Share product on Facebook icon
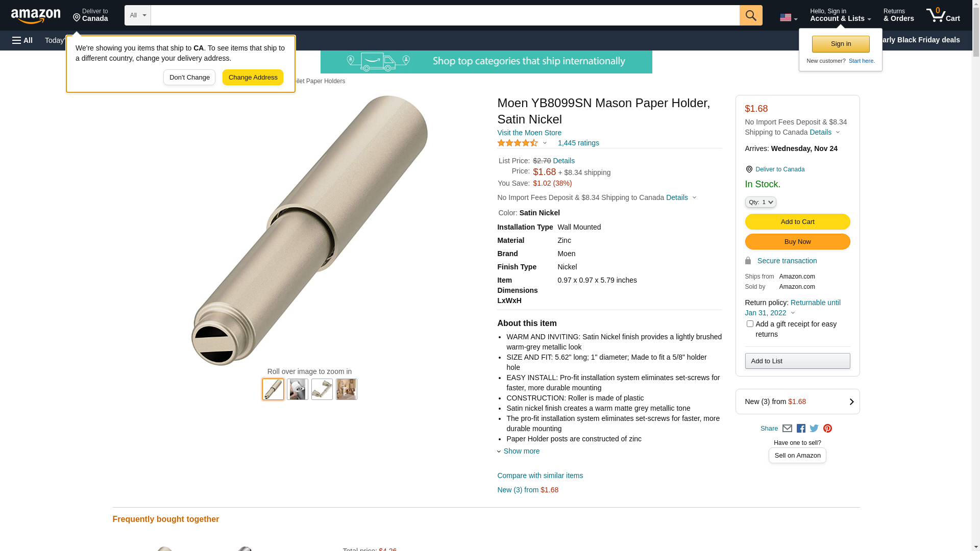Viewport: 980px width, 551px height. [801, 429]
